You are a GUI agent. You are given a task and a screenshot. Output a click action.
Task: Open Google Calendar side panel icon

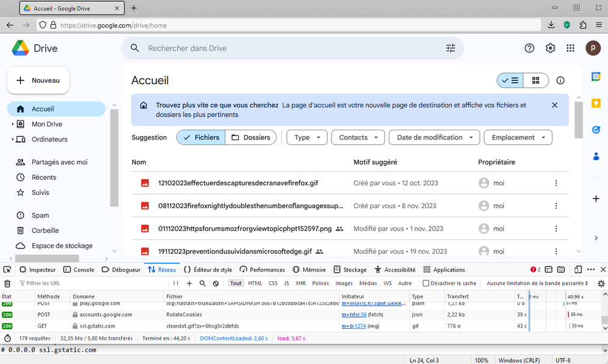596,77
